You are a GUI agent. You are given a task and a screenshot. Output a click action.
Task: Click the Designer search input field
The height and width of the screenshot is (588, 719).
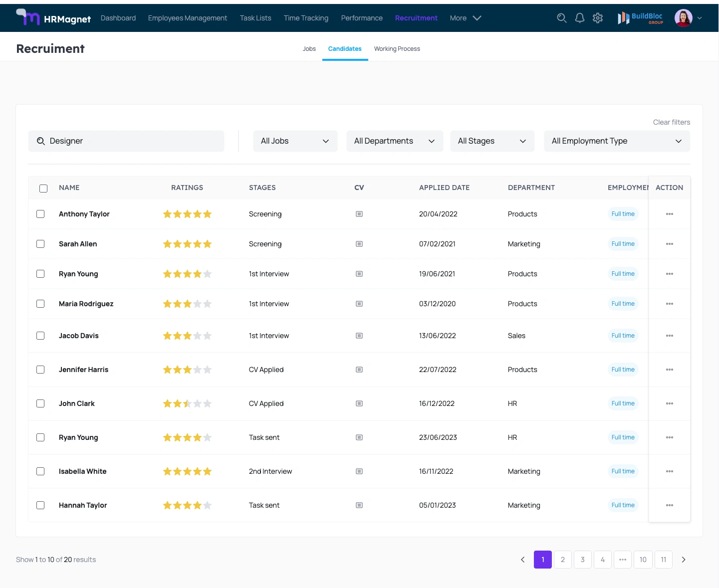tap(126, 141)
